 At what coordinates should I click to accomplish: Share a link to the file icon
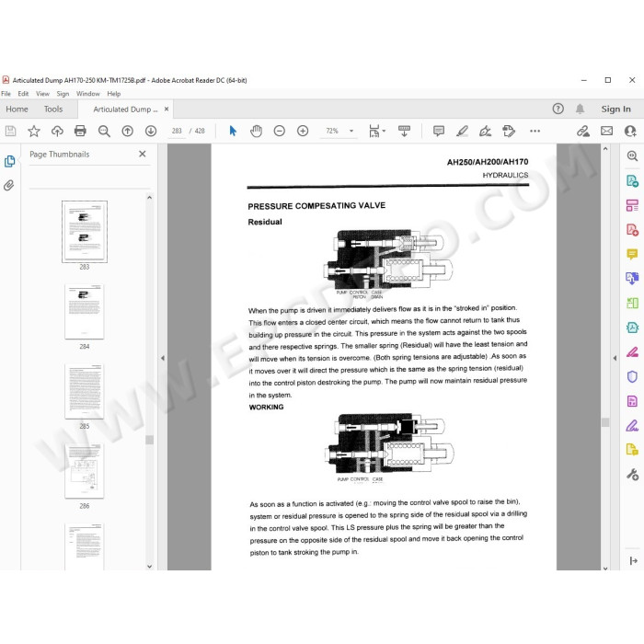(583, 131)
